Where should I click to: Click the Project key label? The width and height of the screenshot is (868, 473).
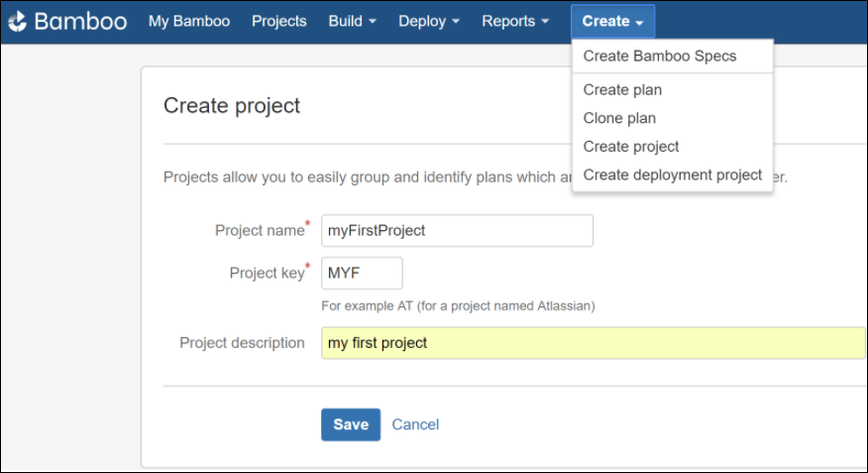point(267,273)
